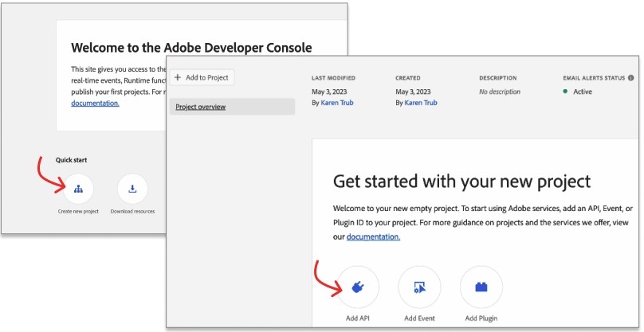Click the 'Create new project' label
This screenshot has width=644, height=332.
point(78,212)
